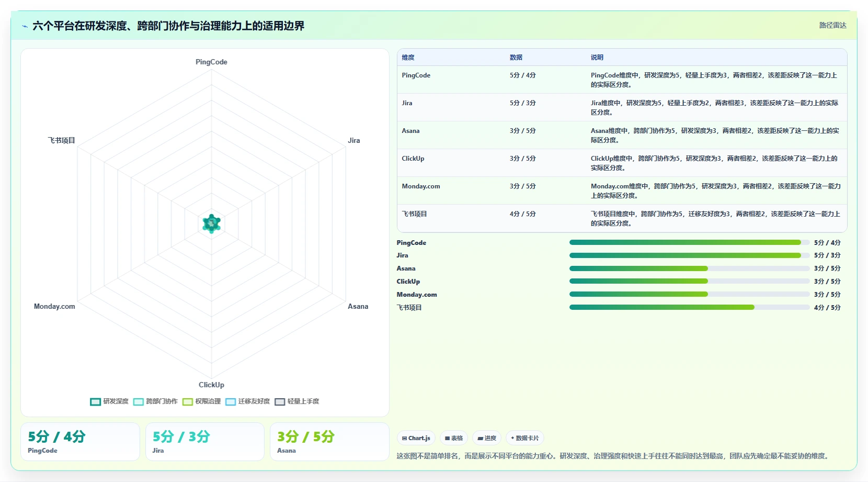Select the Asana progress bar

pyautogui.click(x=689, y=268)
